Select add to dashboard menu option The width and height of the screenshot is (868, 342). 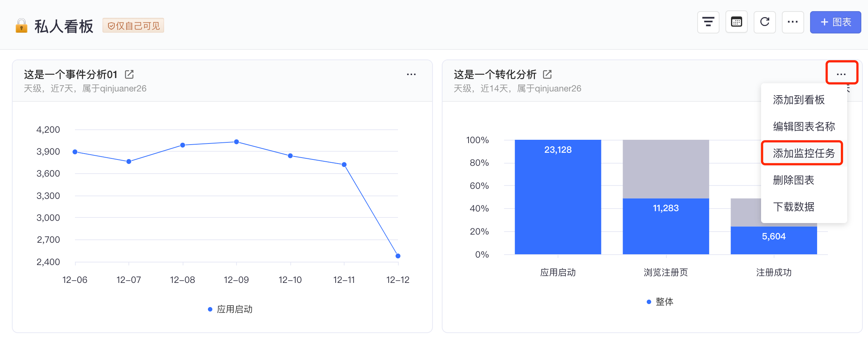[799, 100]
